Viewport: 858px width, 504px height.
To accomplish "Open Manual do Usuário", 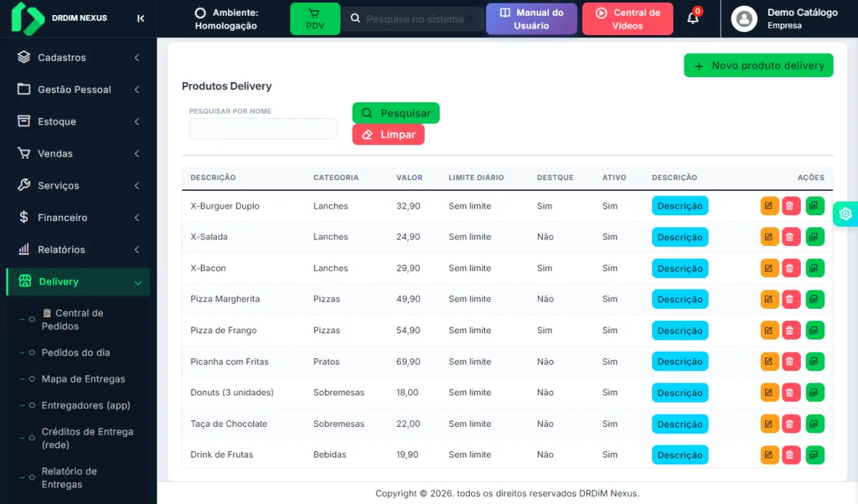I will 531,19.
